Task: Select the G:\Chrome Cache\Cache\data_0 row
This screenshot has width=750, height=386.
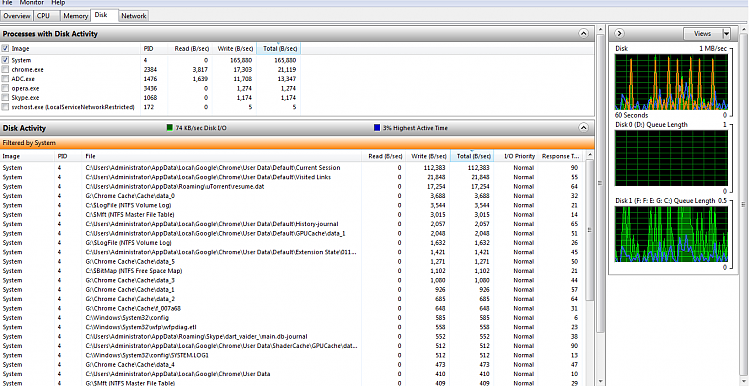Action: (x=292, y=196)
